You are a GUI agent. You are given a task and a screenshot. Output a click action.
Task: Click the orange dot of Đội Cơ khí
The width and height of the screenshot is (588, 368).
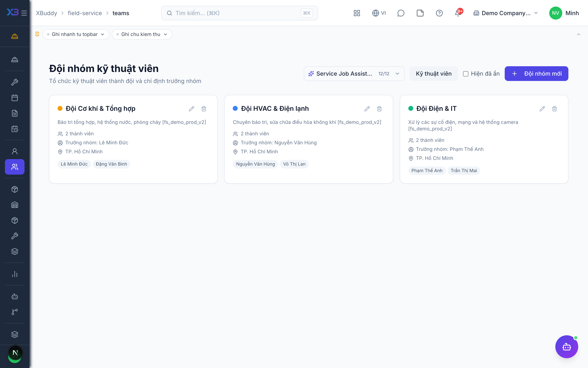coord(60,109)
